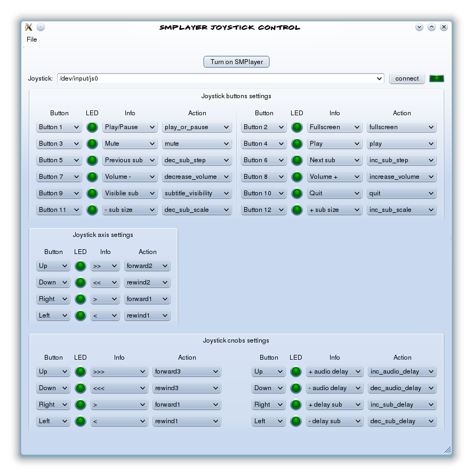
Task: Open the play_or_pause action dropdown
Action: click(197, 127)
